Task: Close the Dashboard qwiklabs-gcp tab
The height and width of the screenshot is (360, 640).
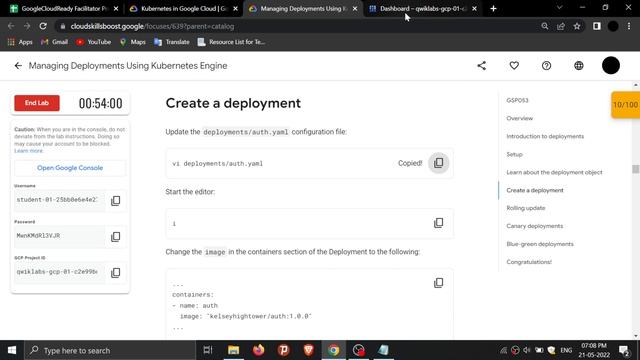Action: [x=474, y=8]
